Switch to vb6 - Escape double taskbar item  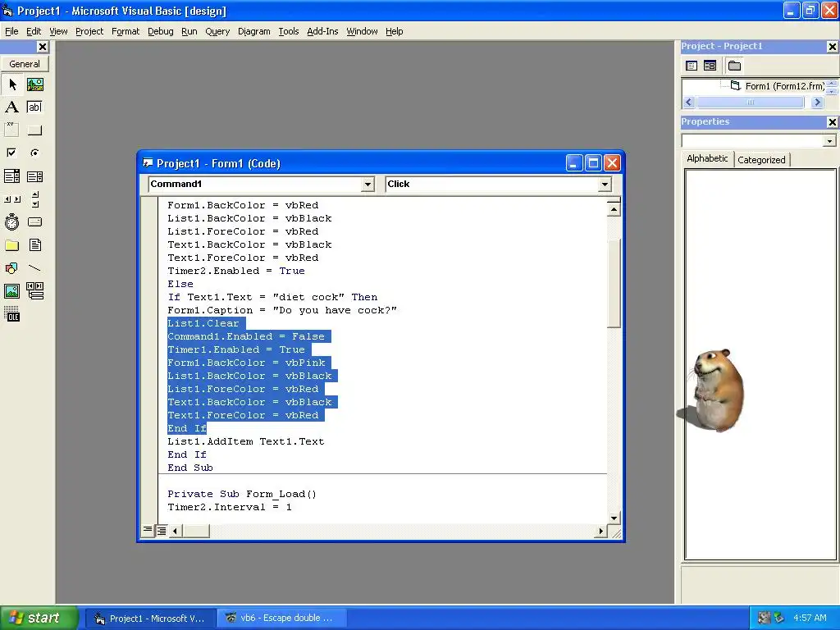[281, 619]
